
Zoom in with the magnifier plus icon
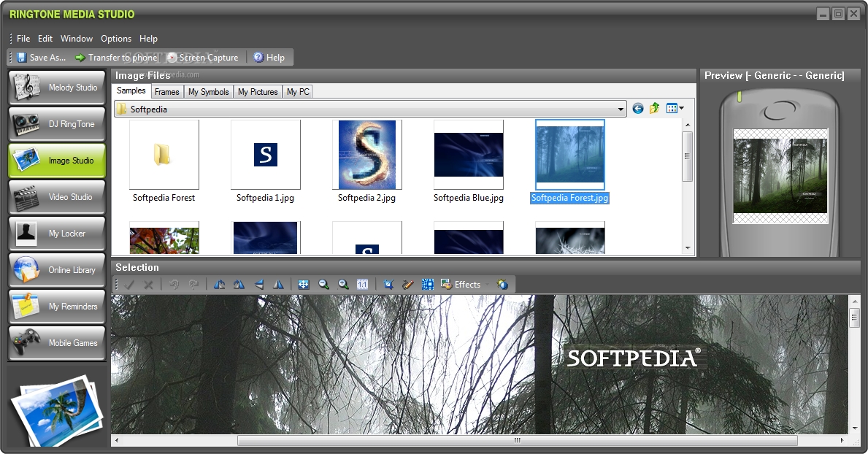[x=343, y=285]
